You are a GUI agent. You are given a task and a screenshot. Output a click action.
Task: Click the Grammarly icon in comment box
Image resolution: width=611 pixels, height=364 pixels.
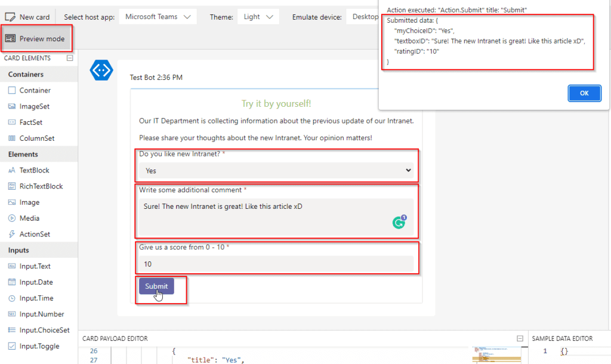tap(399, 222)
